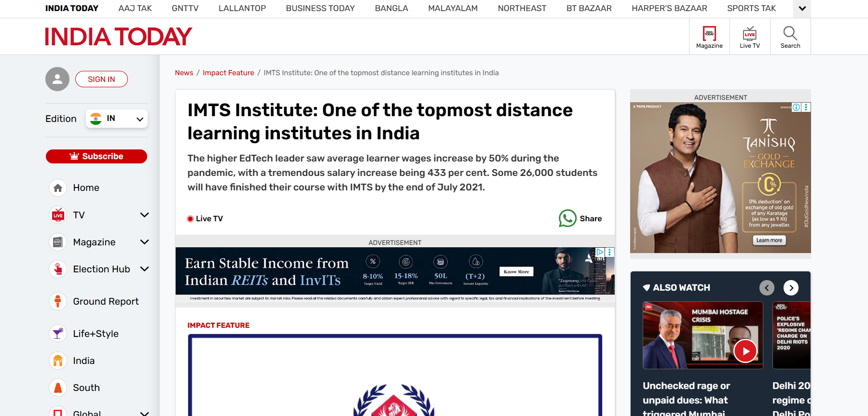
Task: Click the REITs banner AdChoices icon
Action: 600,252
